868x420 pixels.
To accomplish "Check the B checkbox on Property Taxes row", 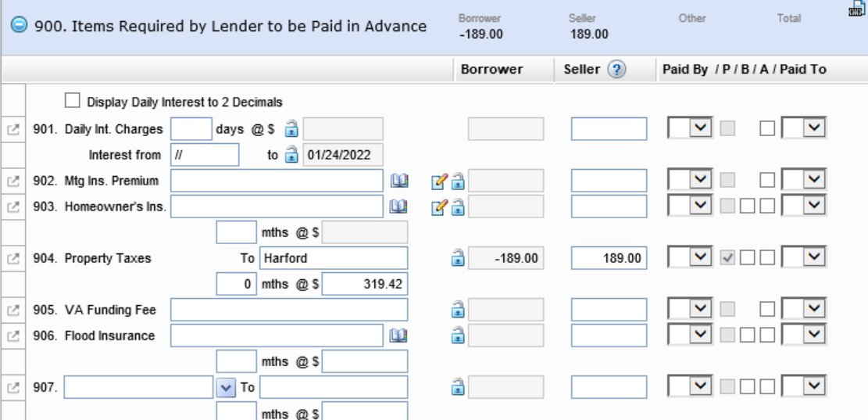I will (x=748, y=257).
